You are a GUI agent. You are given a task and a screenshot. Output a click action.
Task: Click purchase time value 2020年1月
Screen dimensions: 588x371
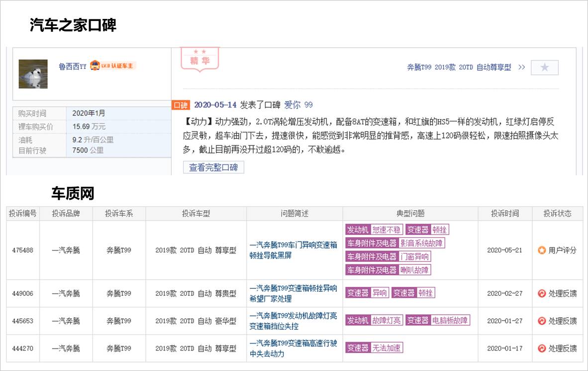click(89, 113)
